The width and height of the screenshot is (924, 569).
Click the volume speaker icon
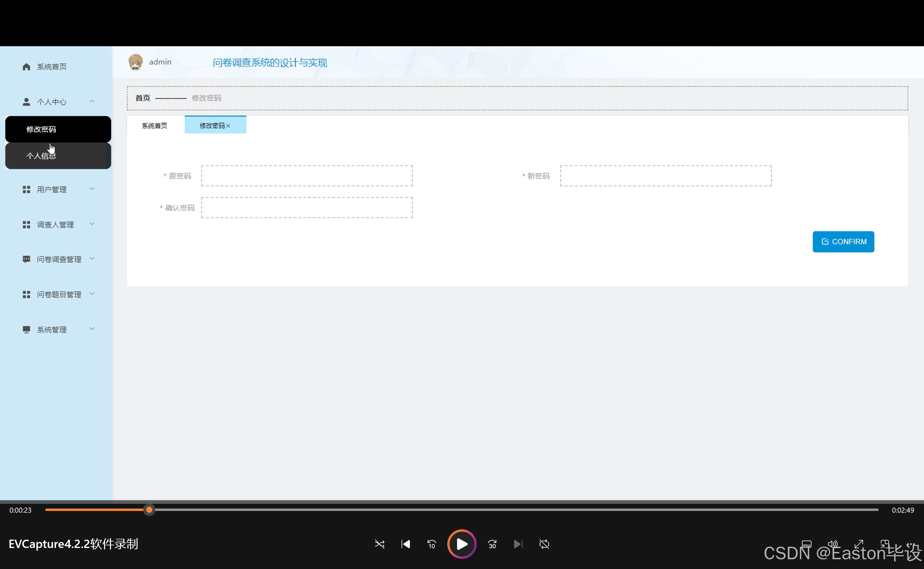(832, 544)
